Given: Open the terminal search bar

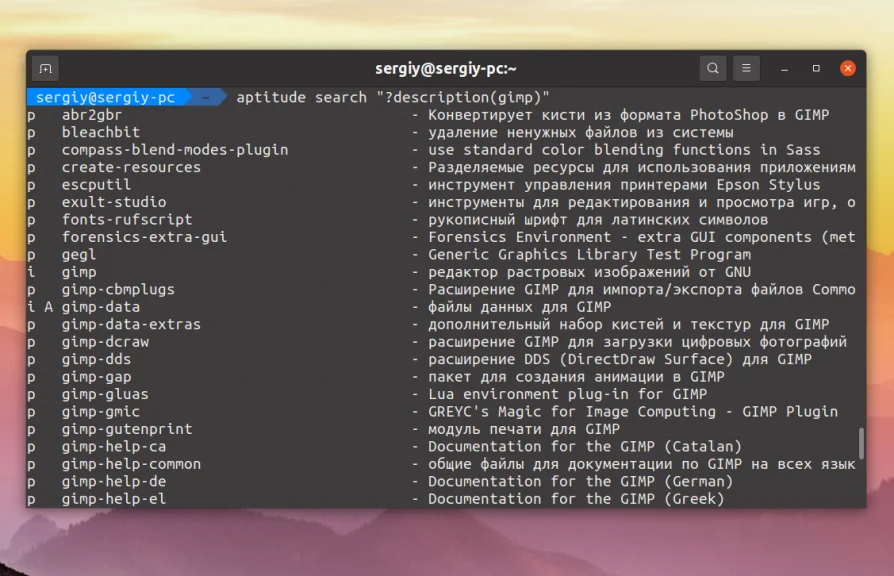Looking at the screenshot, I should (x=712, y=67).
